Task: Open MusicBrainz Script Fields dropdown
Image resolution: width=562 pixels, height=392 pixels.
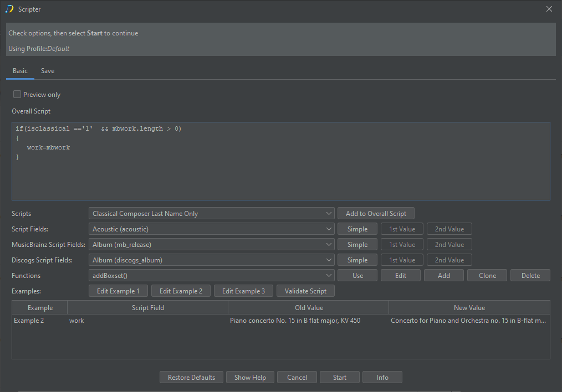Action: pyautogui.click(x=211, y=245)
